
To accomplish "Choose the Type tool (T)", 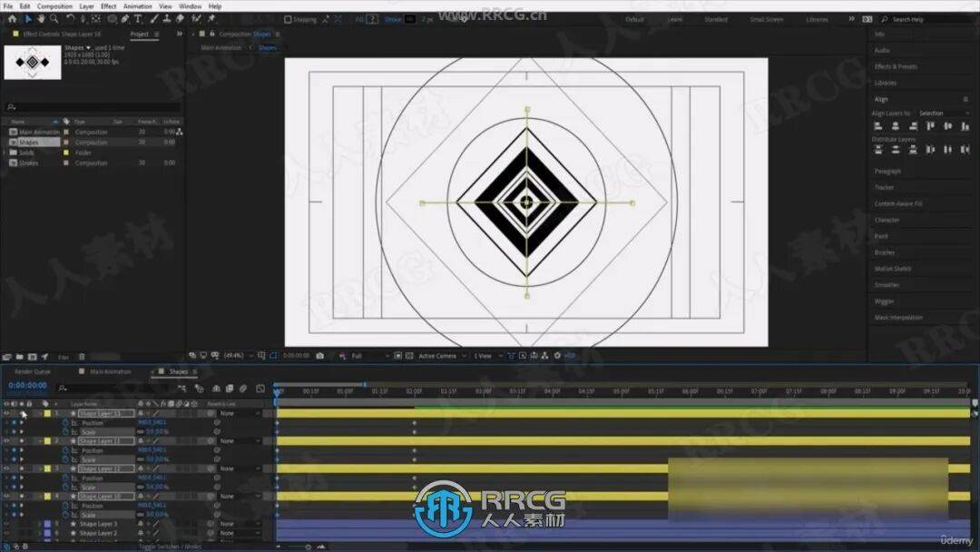I will coord(138,18).
